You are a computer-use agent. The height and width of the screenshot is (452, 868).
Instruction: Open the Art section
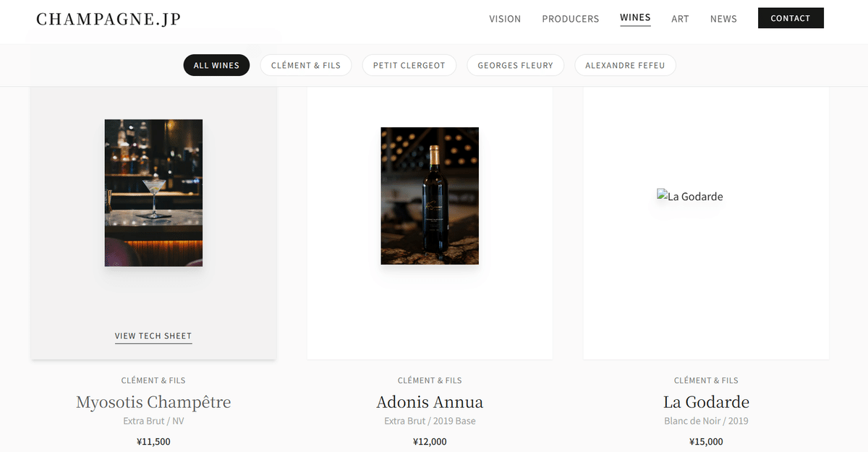[x=680, y=19]
